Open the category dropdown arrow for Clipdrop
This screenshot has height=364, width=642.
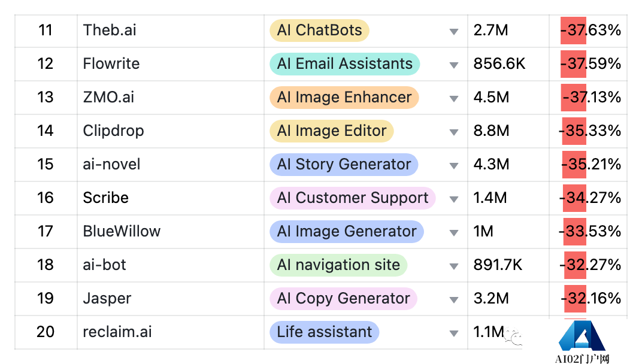(454, 132)
